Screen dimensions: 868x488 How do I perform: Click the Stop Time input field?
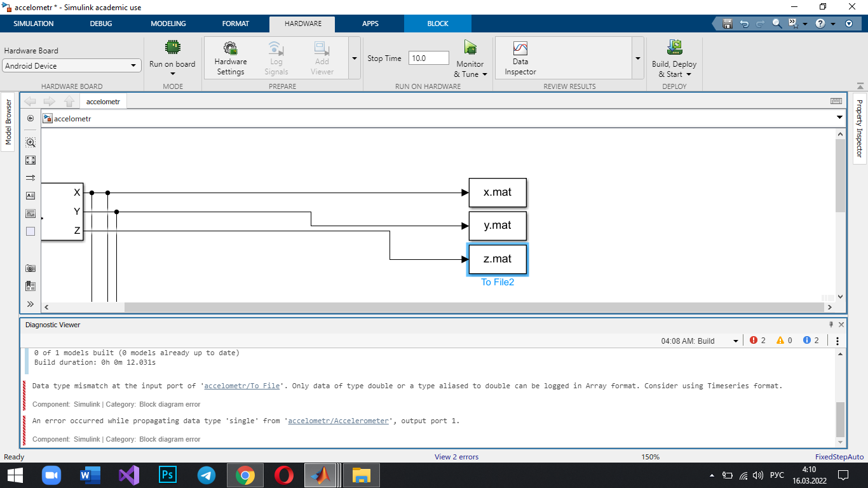(429, 58)
